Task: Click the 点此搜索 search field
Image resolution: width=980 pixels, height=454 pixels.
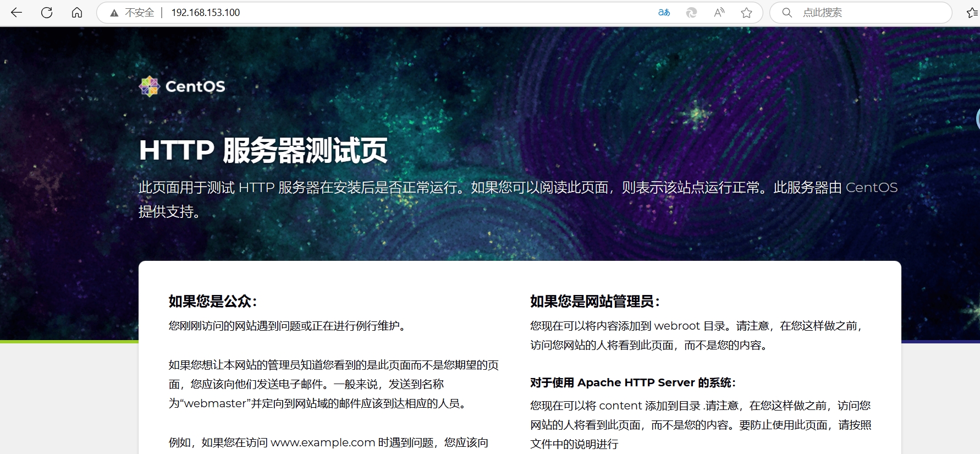Action: point(861,13)
